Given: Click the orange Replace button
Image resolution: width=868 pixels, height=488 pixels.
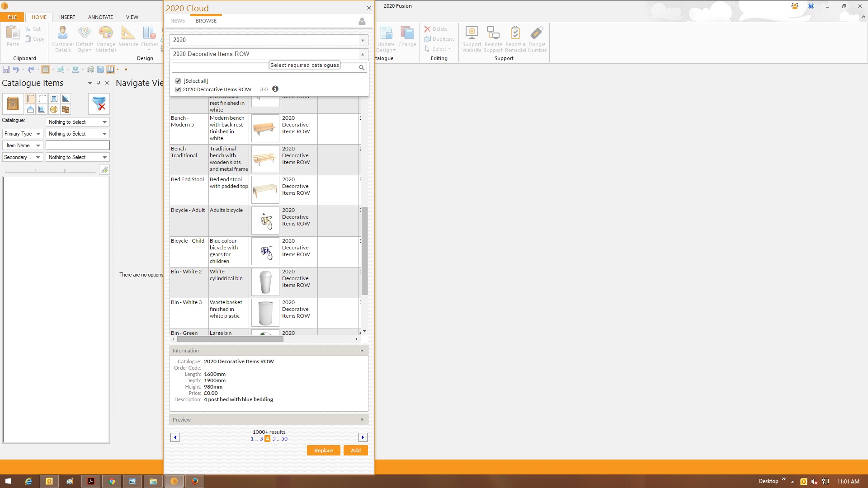Looking at the screenshot, I should [324, 450].
